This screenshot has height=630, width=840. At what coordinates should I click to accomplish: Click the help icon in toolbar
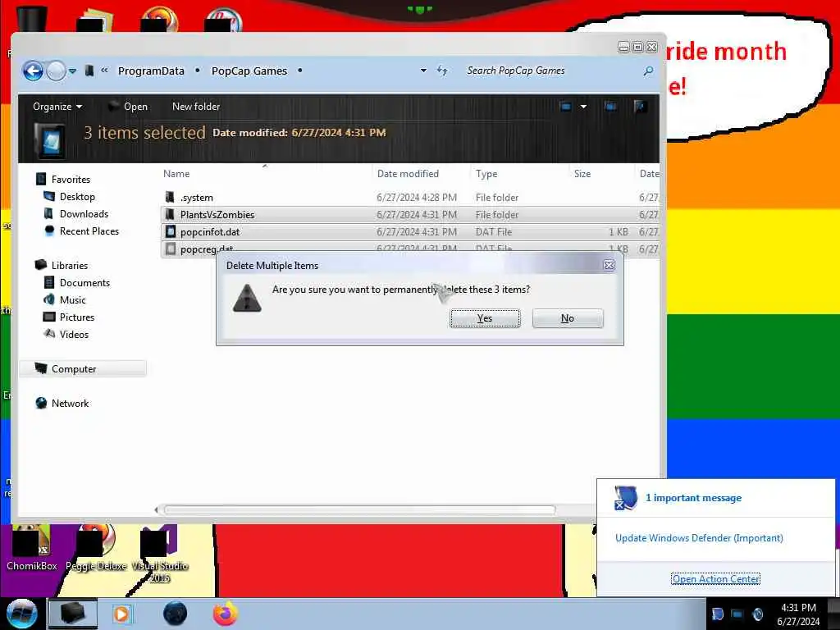tap(639, 107)
